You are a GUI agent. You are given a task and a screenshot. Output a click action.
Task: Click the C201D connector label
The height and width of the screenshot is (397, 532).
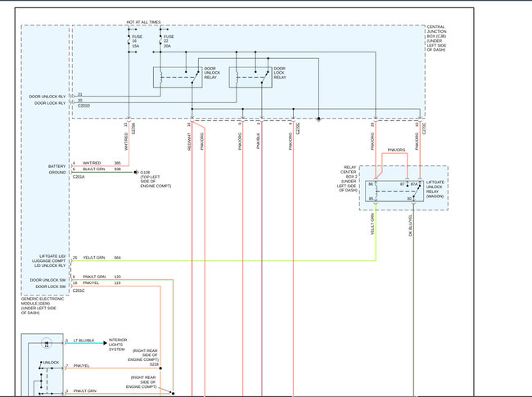pos(83,106)
